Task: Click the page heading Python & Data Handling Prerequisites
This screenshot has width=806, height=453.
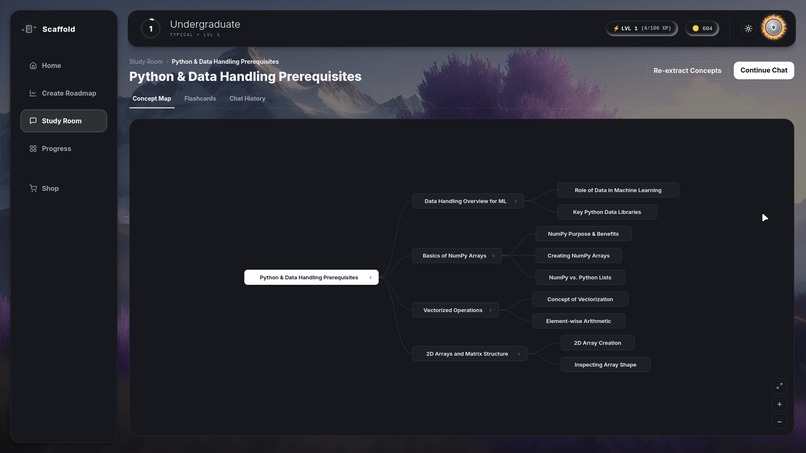Action: (x=245, y=77)
